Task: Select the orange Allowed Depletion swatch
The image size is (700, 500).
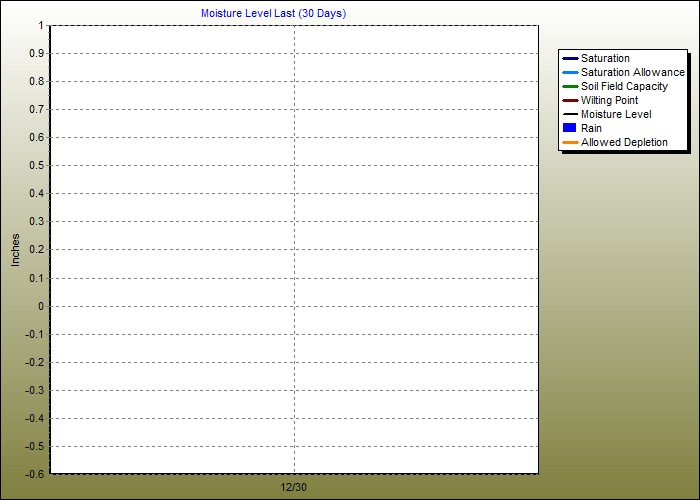Action: coord(570,143)
